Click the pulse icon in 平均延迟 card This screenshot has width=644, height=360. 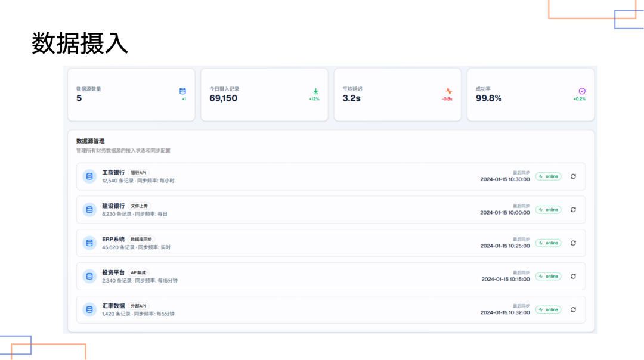448,91
